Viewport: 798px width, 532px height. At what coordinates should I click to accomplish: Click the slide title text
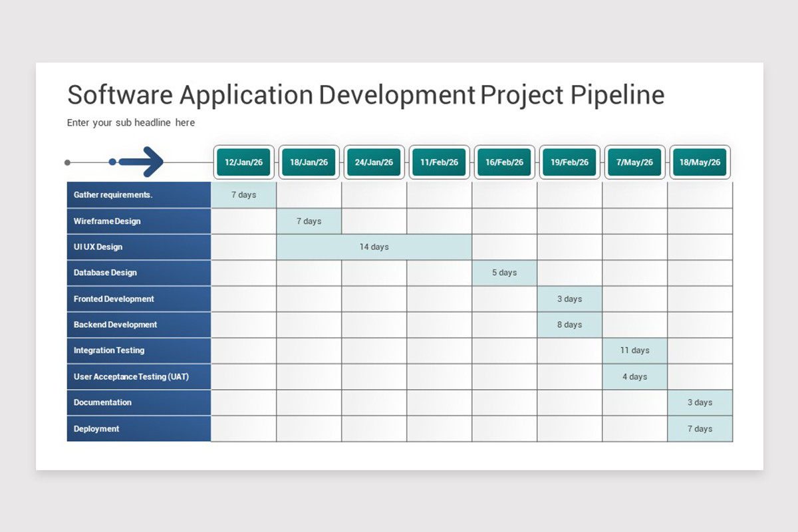(366, 94)
